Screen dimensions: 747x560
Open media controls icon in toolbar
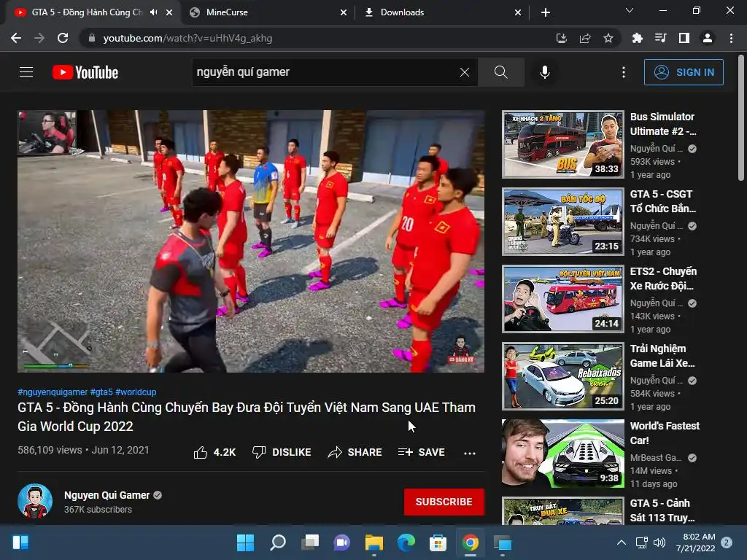660,38
